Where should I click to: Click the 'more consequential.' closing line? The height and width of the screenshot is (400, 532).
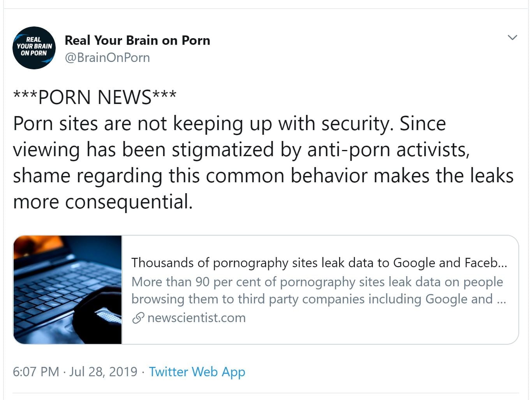(x=103, y=202)
